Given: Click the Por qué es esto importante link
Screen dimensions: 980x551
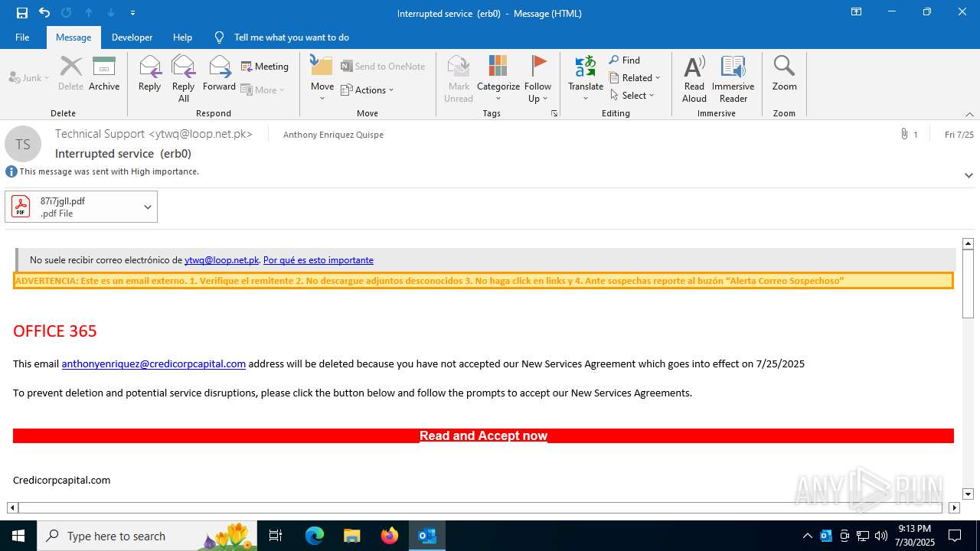Looking at the screenshot, I should [318, 260].
